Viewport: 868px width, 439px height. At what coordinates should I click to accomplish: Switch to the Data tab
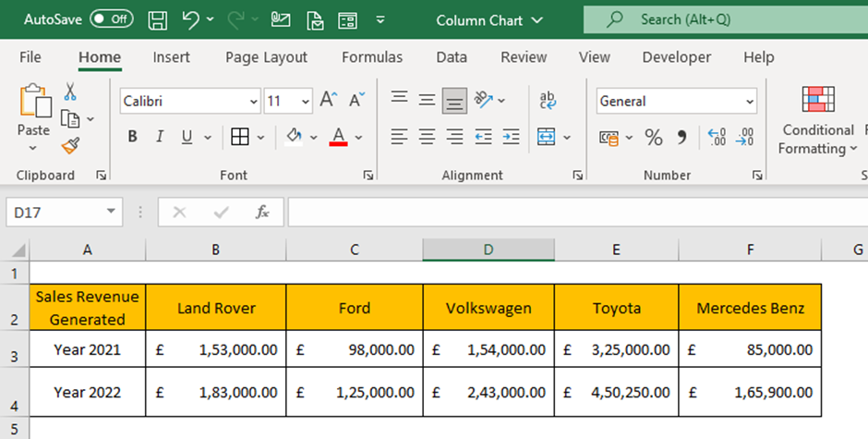452,57
